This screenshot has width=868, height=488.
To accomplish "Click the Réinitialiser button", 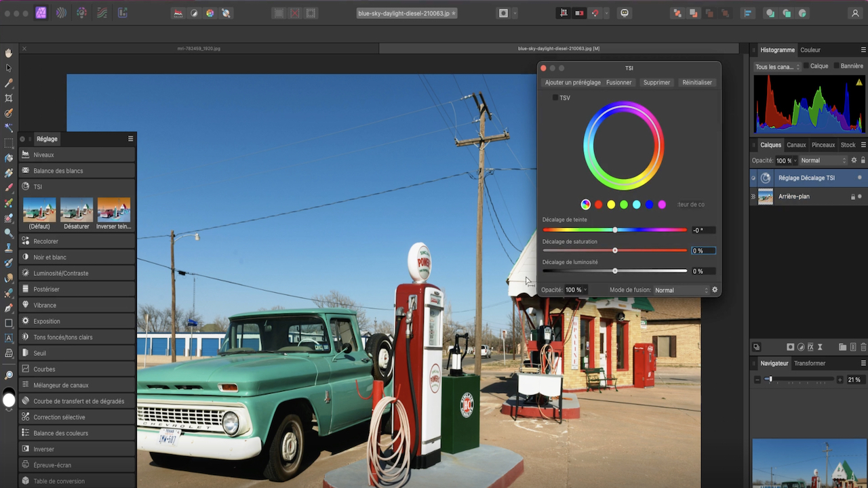I will (x=697, y=83).
